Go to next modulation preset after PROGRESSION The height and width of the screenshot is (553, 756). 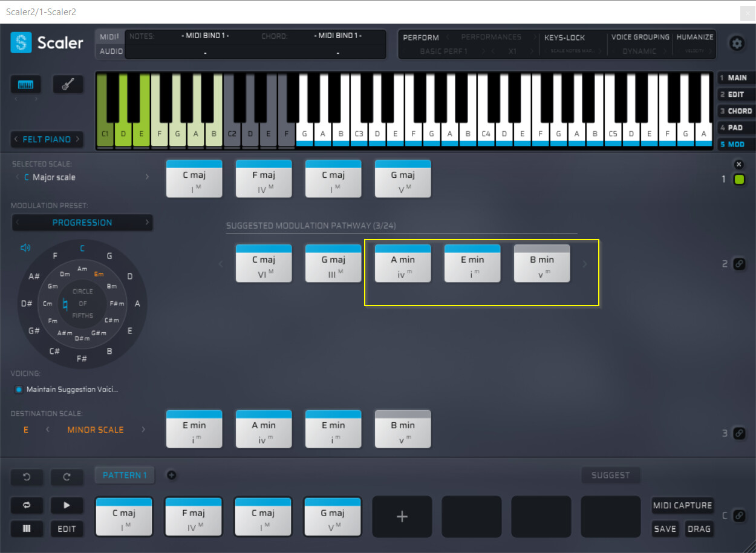146,223
